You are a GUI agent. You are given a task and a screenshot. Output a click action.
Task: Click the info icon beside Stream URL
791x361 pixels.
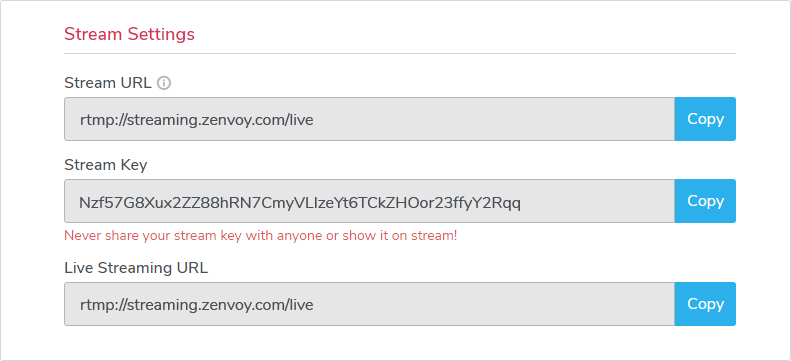[164, 83]
